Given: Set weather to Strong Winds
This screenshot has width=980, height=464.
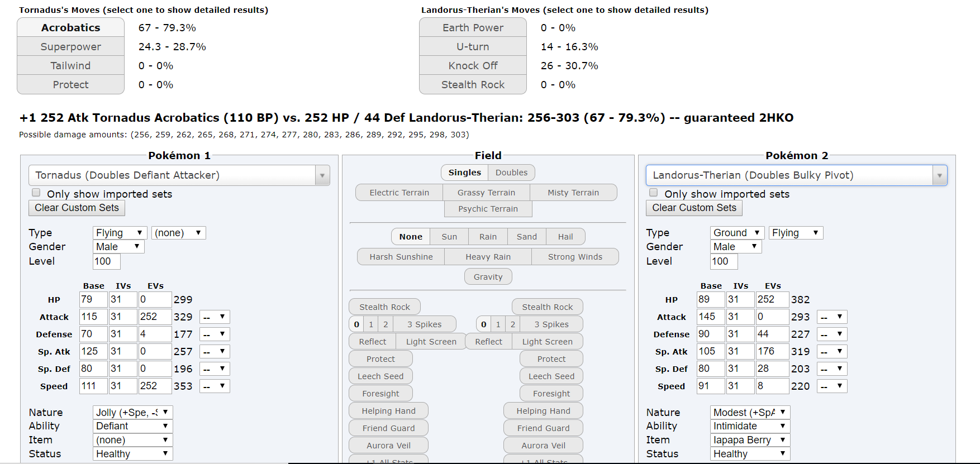Looking at the screenshot, I should coord(575,257).
